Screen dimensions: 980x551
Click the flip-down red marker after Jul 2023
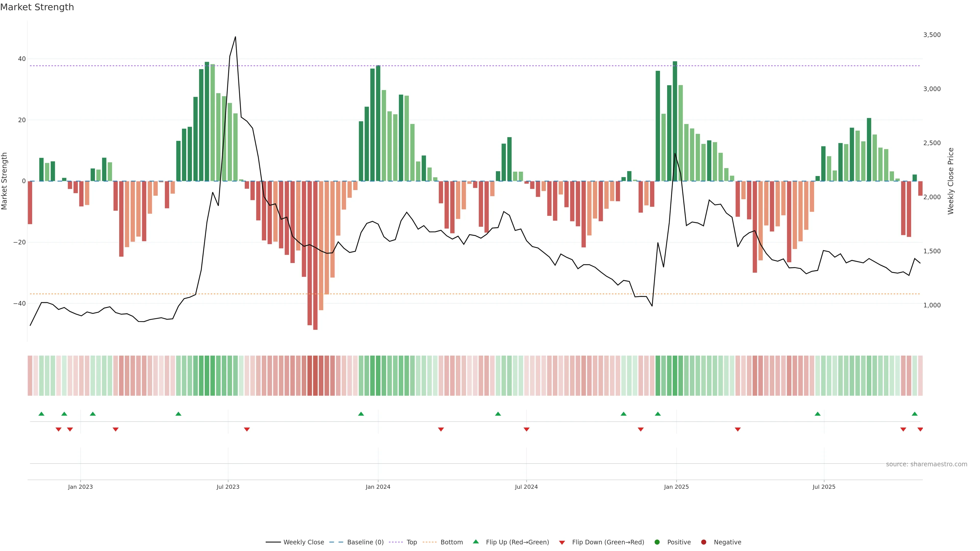coord(247,429)
